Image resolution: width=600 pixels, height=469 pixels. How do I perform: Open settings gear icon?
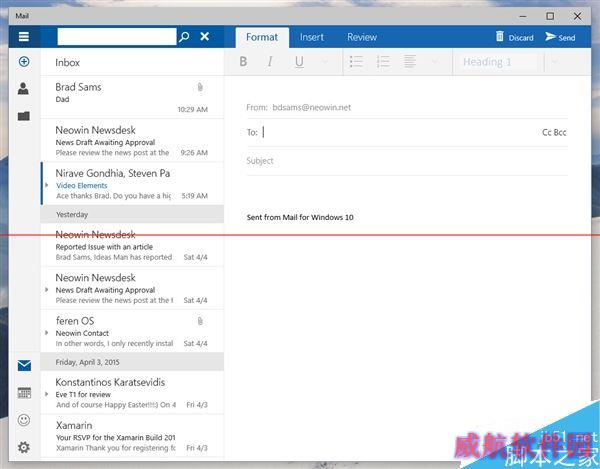(x=24, y=447)
